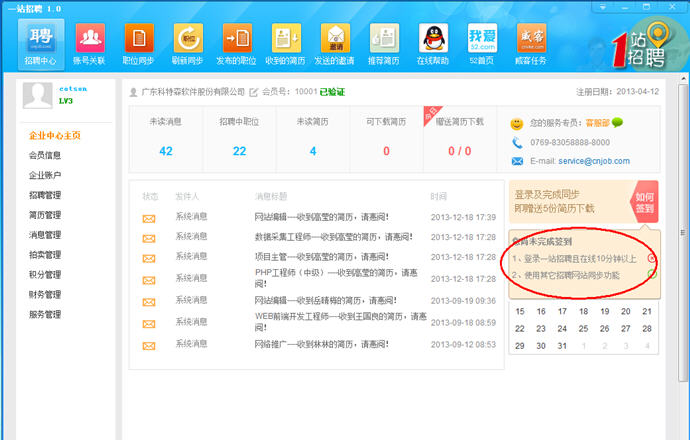Click the phone icon beside 0769 number

tap(517, 143)
